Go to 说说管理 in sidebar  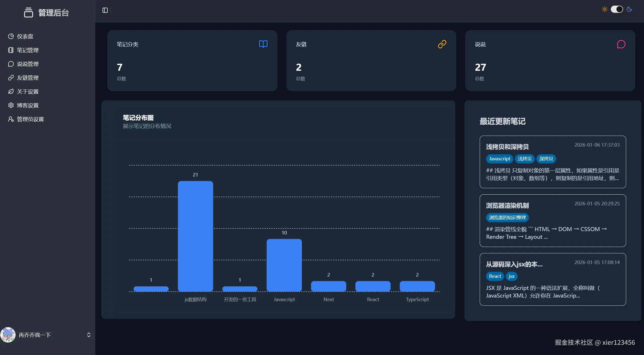pyautogui.click(x=28, y=64)
